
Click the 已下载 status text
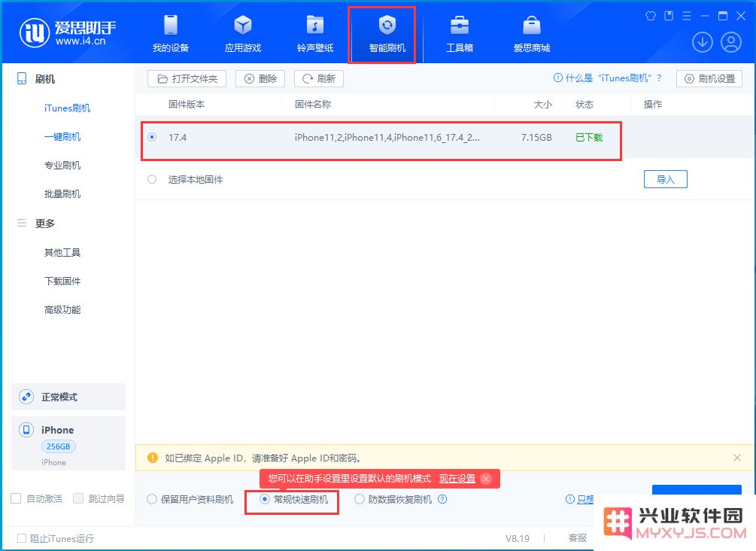click(589, 138)
